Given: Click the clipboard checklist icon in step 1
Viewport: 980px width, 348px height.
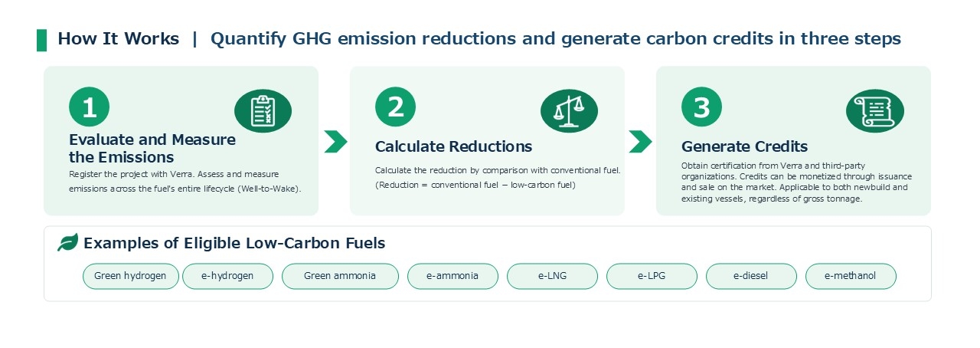Looking at the screenshot, I should tap(263, 111).
